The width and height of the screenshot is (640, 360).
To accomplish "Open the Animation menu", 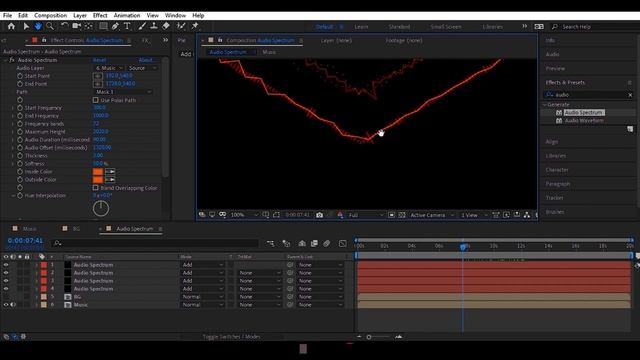I will 127,16.
